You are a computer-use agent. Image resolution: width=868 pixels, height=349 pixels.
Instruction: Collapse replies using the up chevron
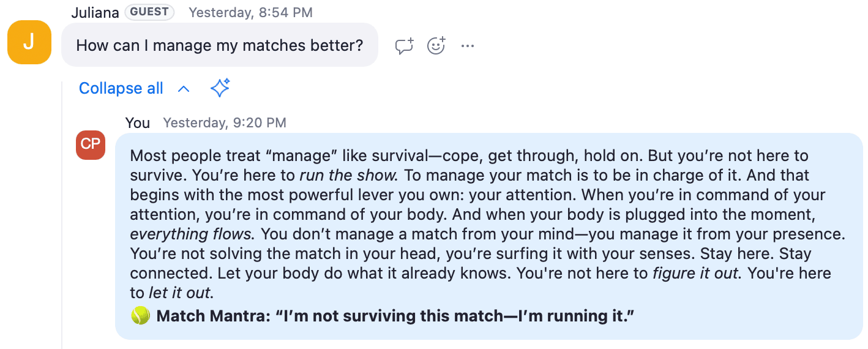(x=184, y=89)
